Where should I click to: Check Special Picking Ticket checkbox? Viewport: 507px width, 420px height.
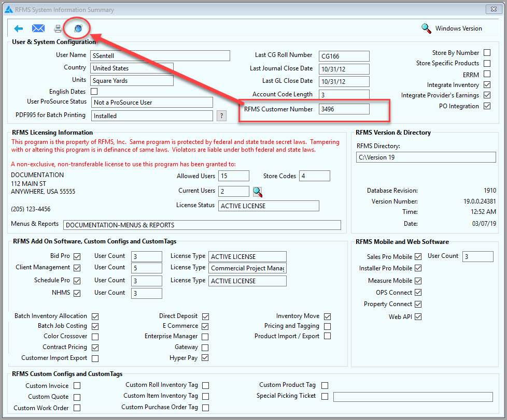click(325, 396)
